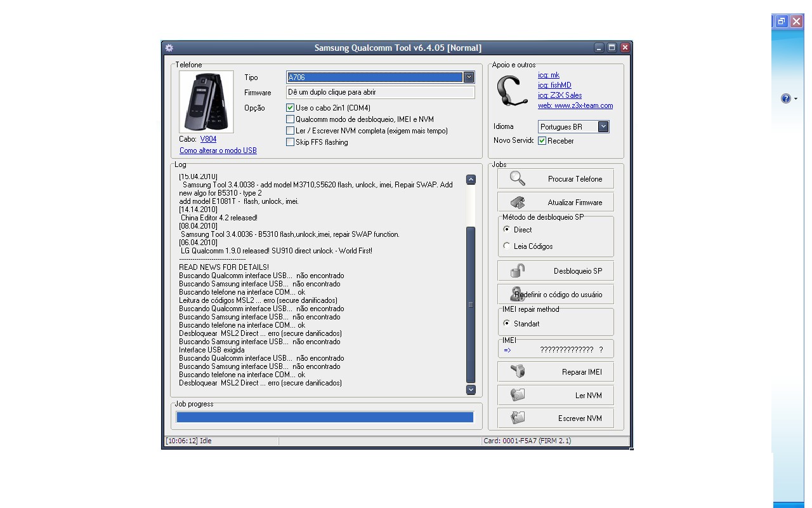Click 'Leitura de códigos MSL2' error line
The image size is (812, 508).
258,300
